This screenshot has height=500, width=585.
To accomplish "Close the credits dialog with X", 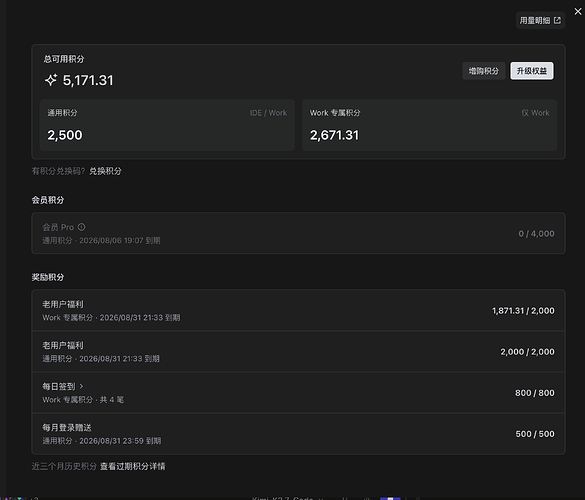I will pyautogui.click(x=578, y=12).
